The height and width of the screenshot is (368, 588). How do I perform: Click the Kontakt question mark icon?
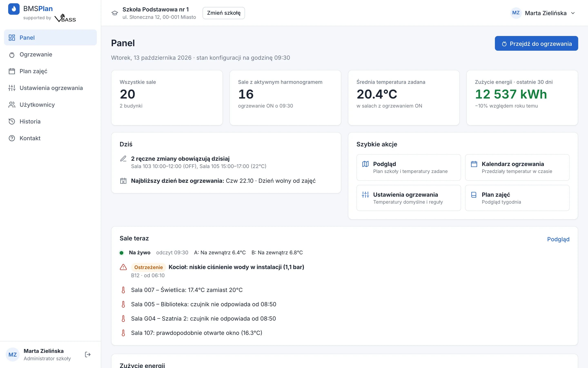12,138
